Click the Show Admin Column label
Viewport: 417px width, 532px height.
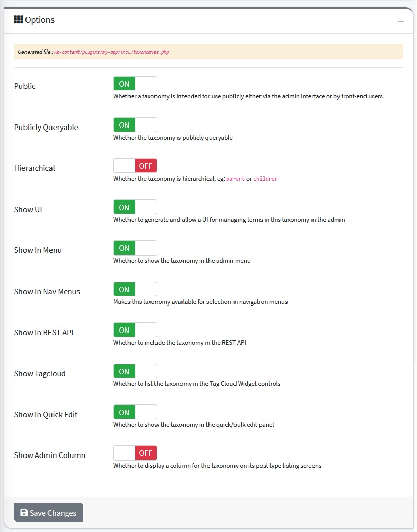(x=49, y=455)
